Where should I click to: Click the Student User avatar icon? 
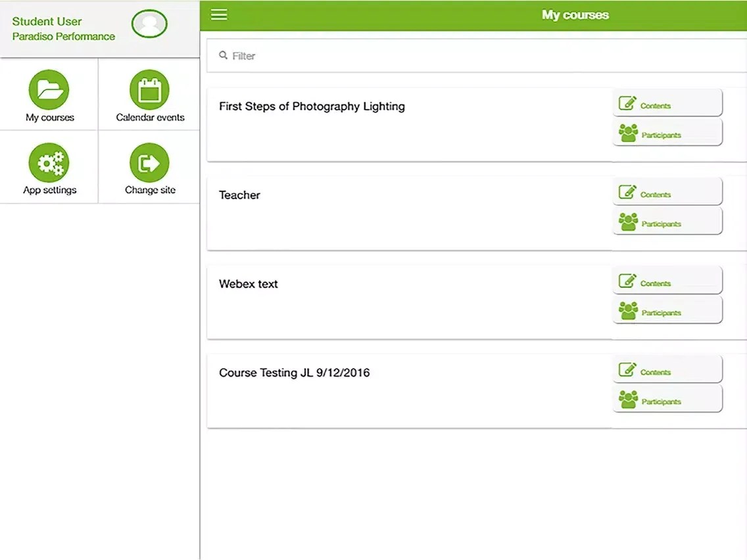pos(149,24)
